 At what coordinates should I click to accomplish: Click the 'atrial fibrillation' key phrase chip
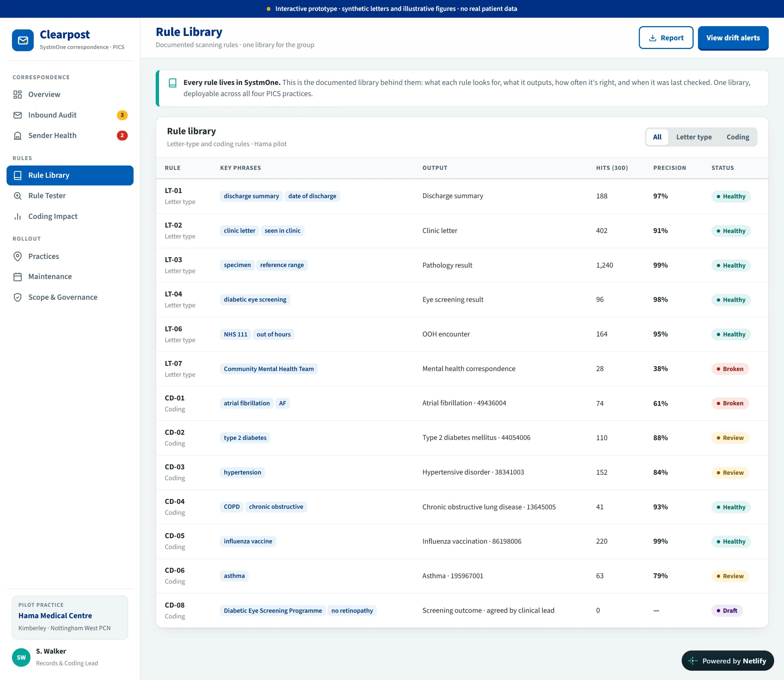(x=247, y=403)
